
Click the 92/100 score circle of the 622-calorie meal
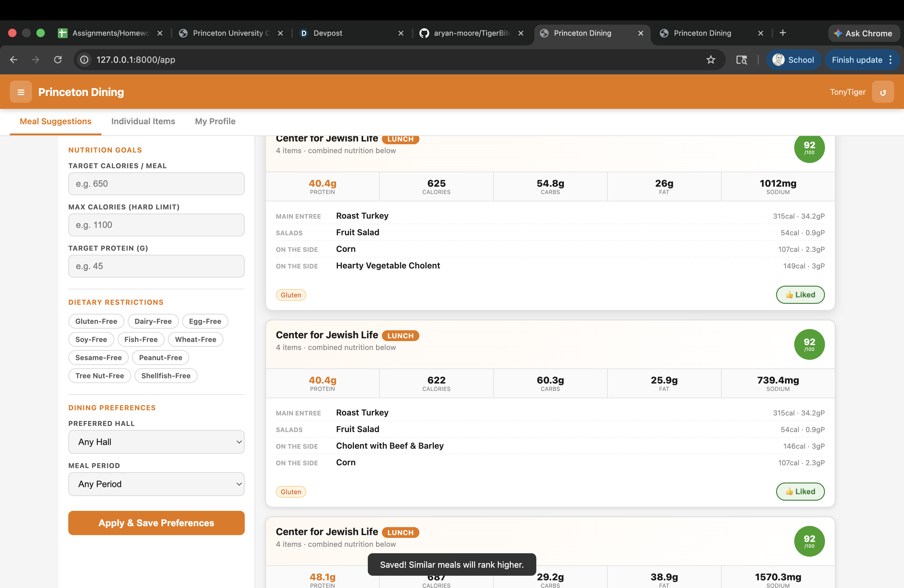pos(809,344)
